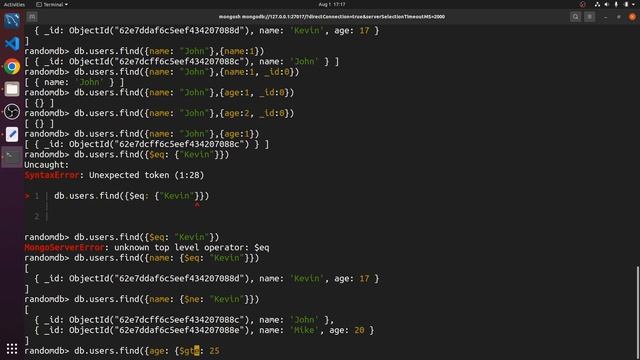Show Applications grid at dock bottom
The image size is (640, 360).
coord(12,348)
